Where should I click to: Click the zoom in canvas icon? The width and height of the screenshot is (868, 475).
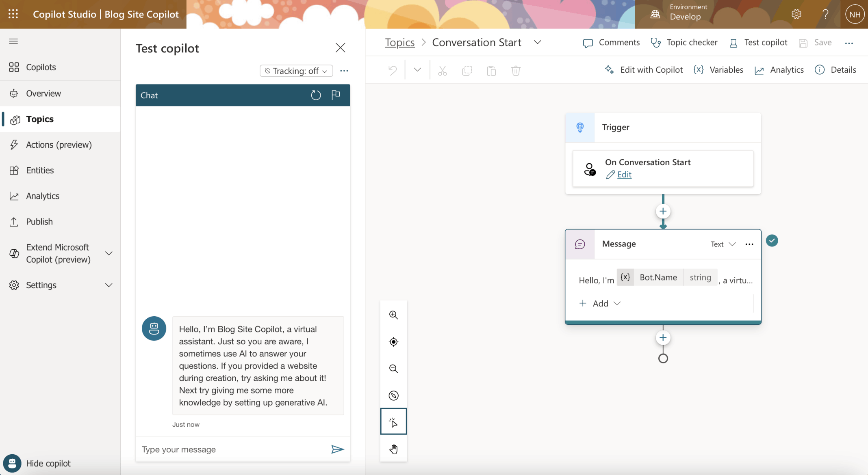pyautogui.click(x=393, y=315)
